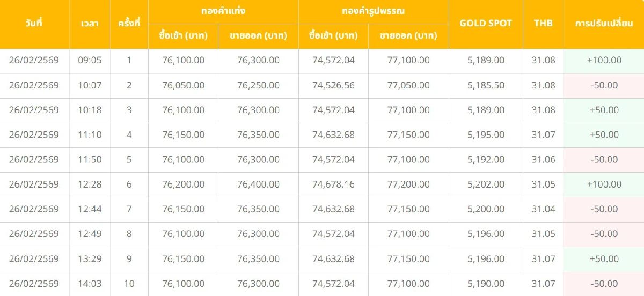Click the 76,400.00 gold bar sell price

(x=258, y=184)
